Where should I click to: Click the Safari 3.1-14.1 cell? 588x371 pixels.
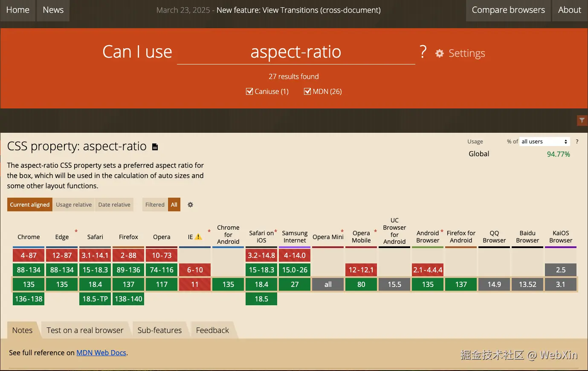click(95, 255)
